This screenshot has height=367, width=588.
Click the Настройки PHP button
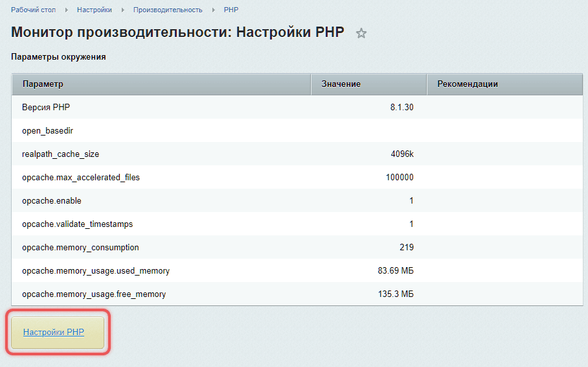(58, 333)
